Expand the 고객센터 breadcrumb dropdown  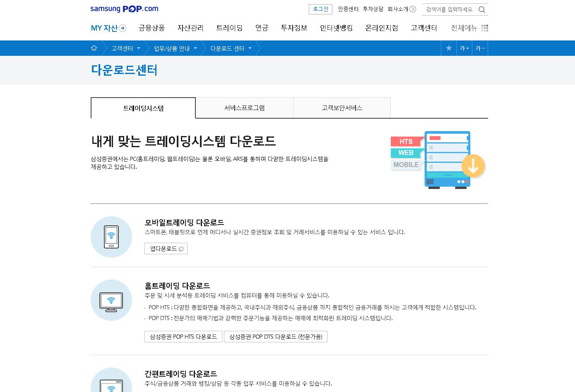coord(139,48)
